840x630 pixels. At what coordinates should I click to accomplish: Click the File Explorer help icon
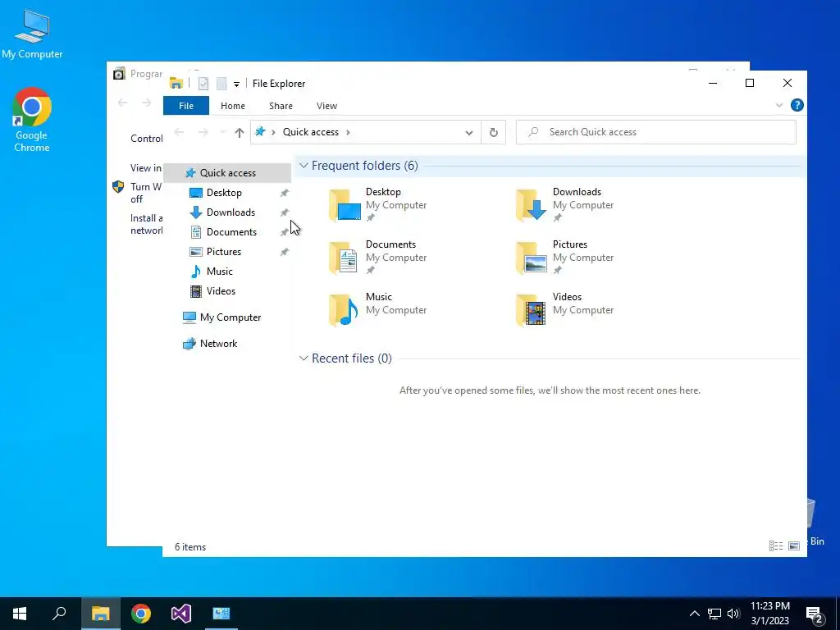coord(797,106)
